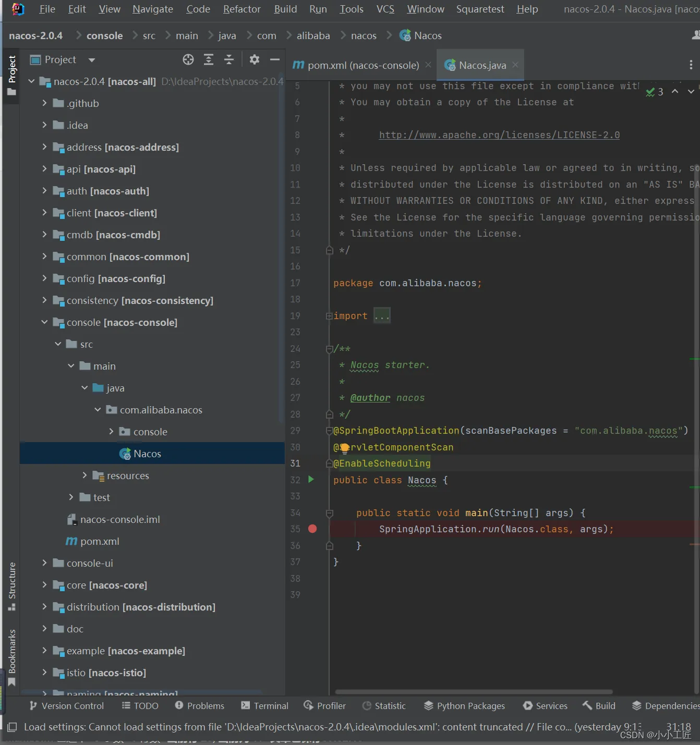Go to next highlighted problem arrow
The image size is (700, 745).
pos(691,91)
